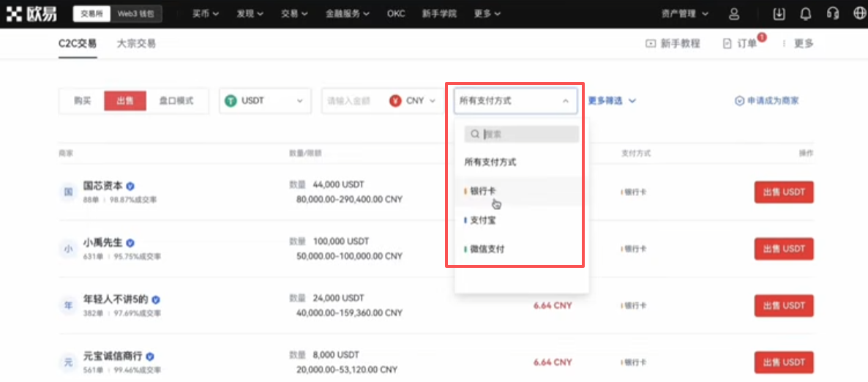Screen dimensions: 868x382
Task: Open 新手学院 in navigation
Action: click(439, 14)
